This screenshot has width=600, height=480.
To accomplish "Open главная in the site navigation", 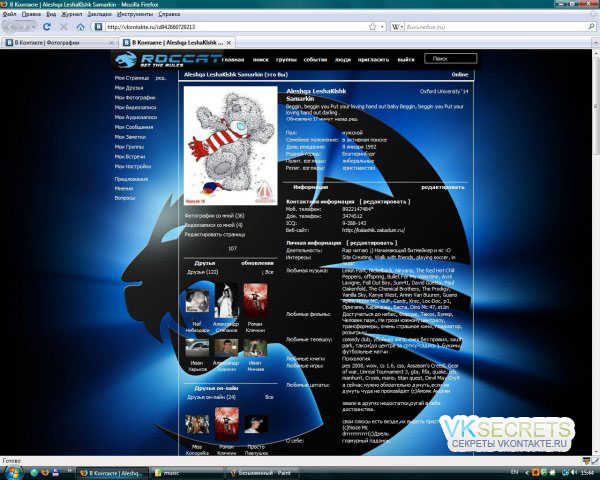I will 233,60.
